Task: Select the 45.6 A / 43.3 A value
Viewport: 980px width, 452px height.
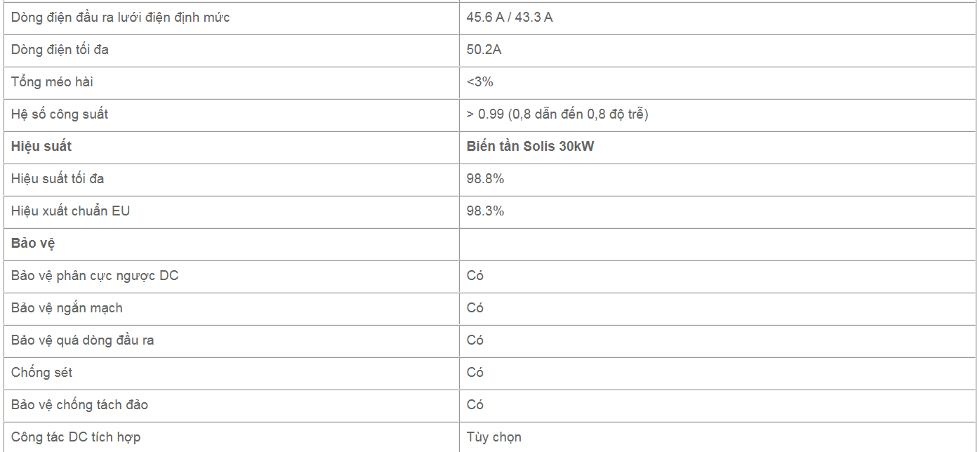Action: [510, 18]
